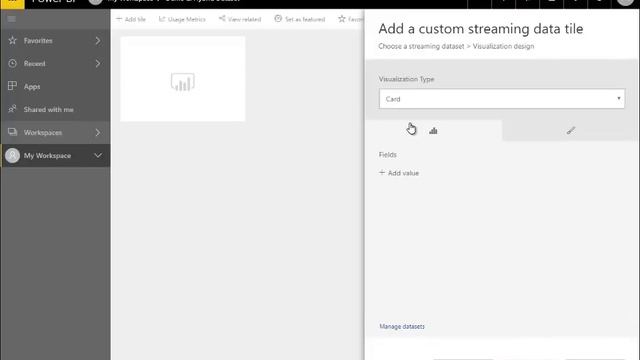The image size is (640, 360).
Task: Open Usage Metrics
Action: [182, 19]
